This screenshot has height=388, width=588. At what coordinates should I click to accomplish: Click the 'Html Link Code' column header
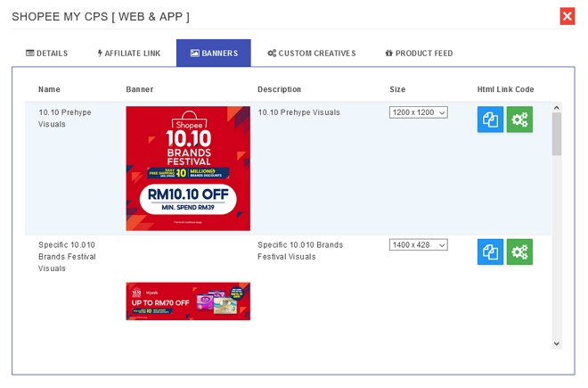point(505,89)
